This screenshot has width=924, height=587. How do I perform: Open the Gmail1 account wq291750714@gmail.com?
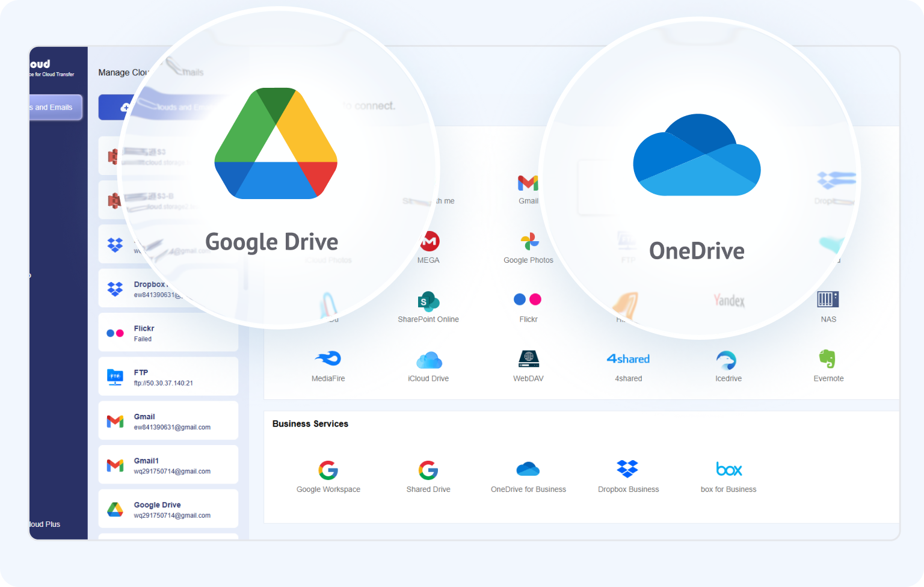pos(168,465)
